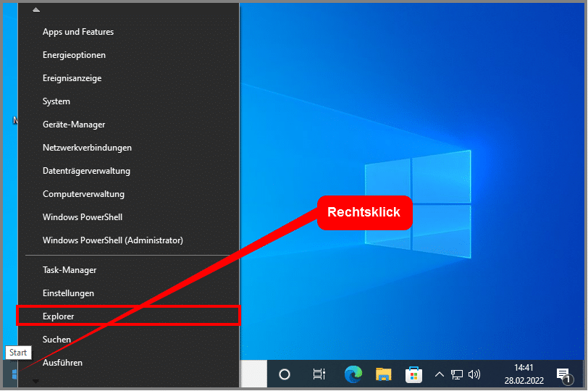Open the network status tray icon
Image resolution: width=588 pixels, height=391 pixels.
pyautogui.click(x=457, y=374)
